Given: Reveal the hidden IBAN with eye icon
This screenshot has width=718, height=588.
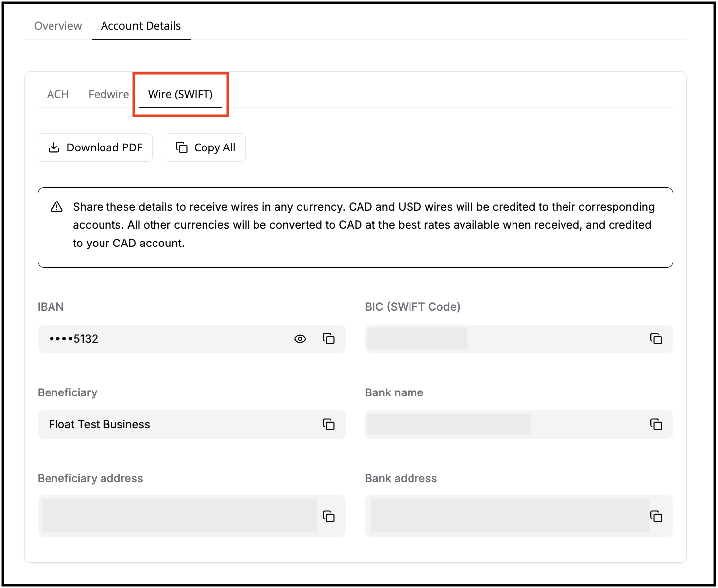Looking at the screenshot, I should coord(300,339).
